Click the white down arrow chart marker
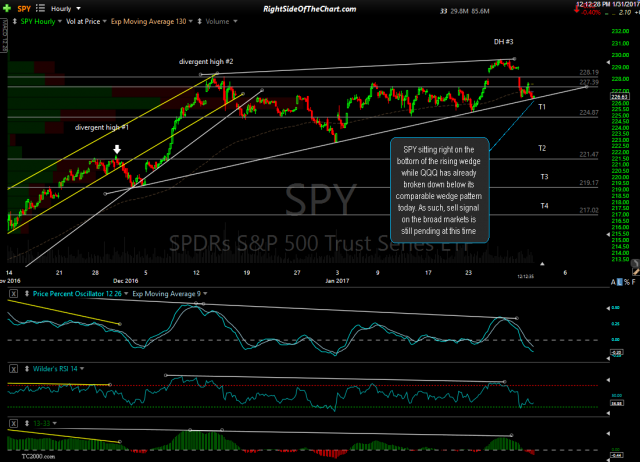 [117, 149]
